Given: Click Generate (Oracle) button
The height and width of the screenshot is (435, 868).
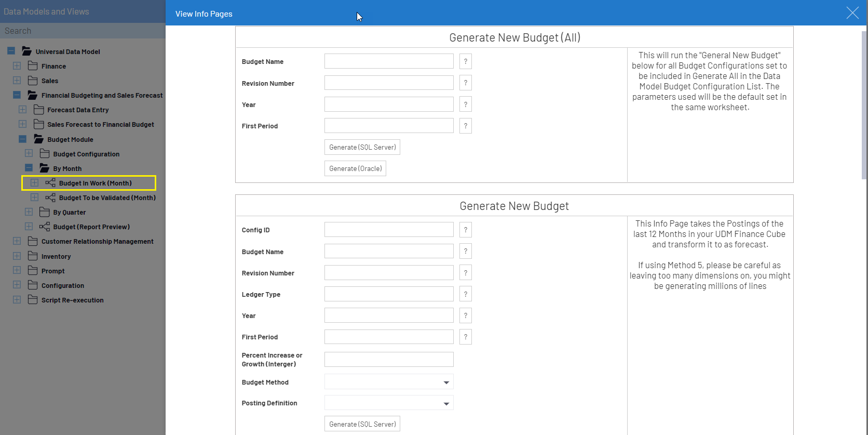Looking at the screenshot, I should [355, 168].
